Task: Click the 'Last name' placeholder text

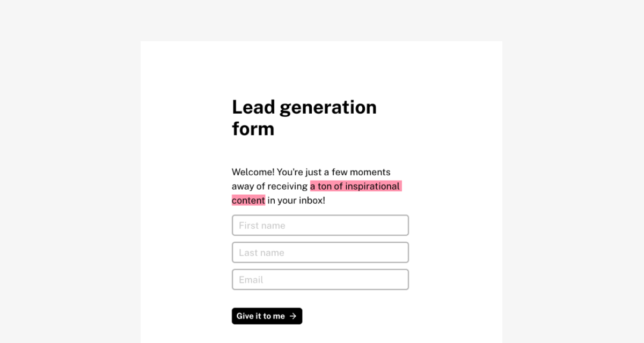Action: point(261,252)
